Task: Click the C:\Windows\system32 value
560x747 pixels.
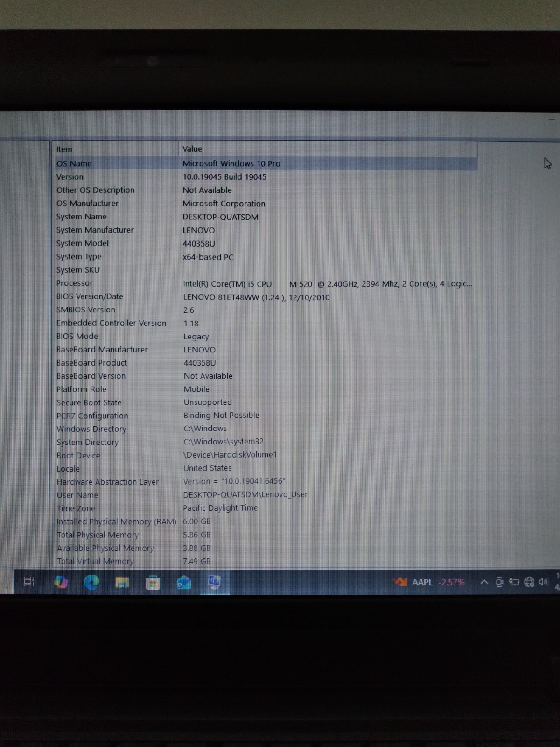Action: (x=224, y=441)
